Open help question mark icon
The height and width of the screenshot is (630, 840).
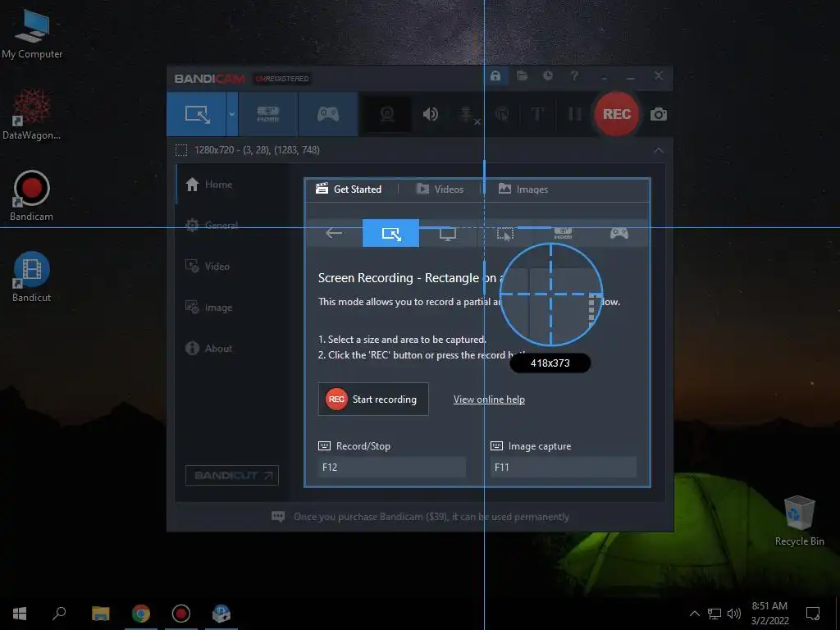point(574,75)
